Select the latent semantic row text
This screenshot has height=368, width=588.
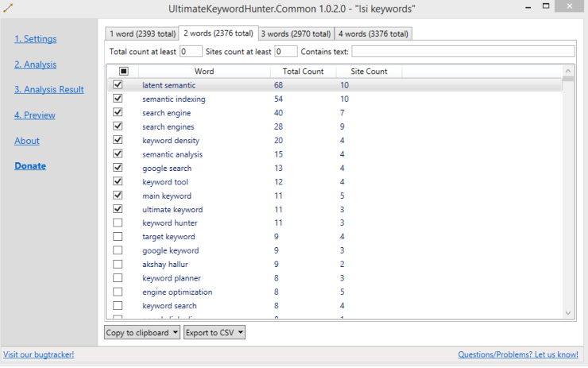tap(168, 85)
